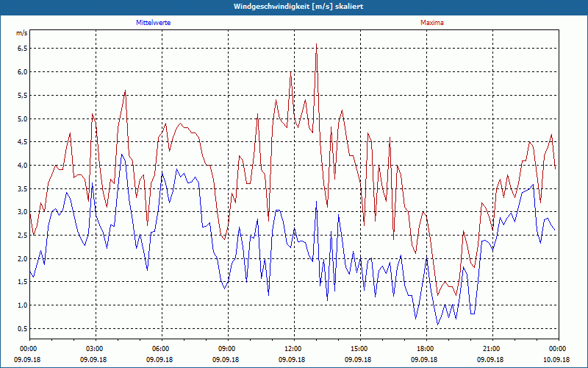Click the chart title 'Windgeschwindigkeit [m/s] skaliert'
Image resolution: width=588 pixels, height=368 pixels.
(298, 7)
